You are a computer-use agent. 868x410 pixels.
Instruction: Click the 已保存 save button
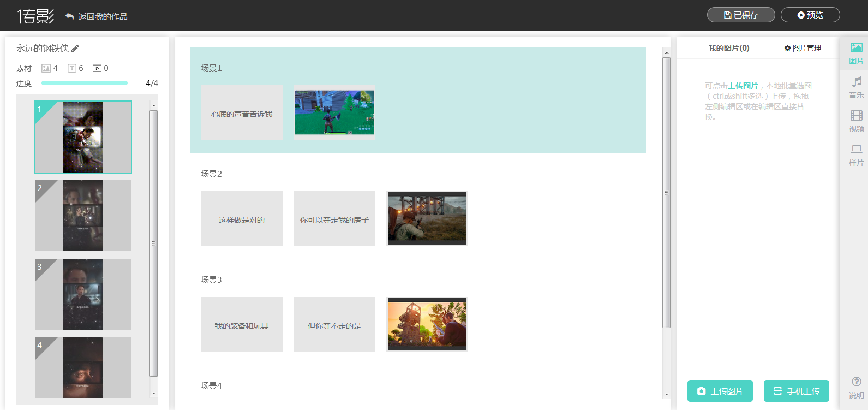[741, 15]
